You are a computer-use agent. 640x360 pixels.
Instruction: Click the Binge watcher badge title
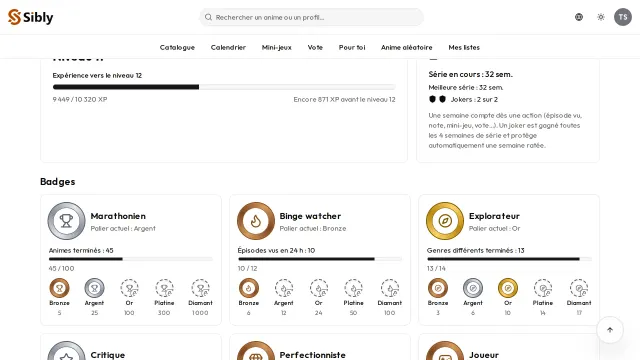click(x=310, y=216)
